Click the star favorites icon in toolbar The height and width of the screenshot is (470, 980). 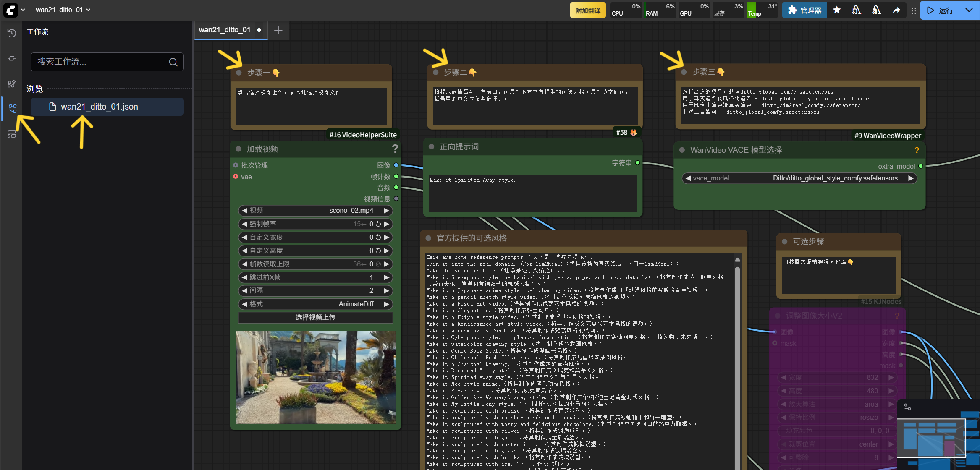[x=837, y=10]
